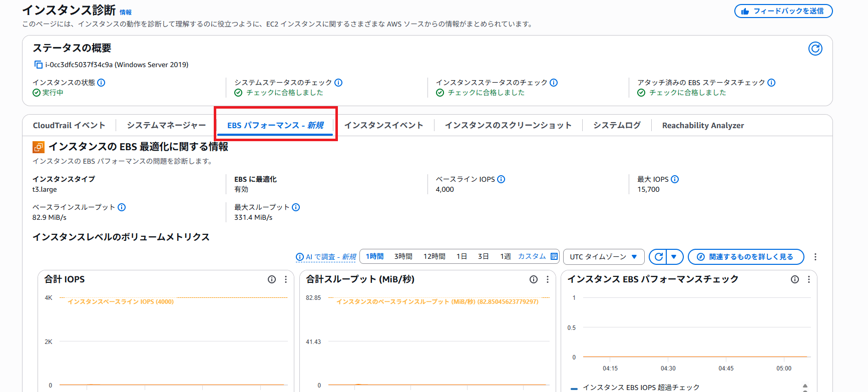Click the baseline throughput annotation in 合計スループット chart
Screen dimensions: 868x392
tap(438, 301)
